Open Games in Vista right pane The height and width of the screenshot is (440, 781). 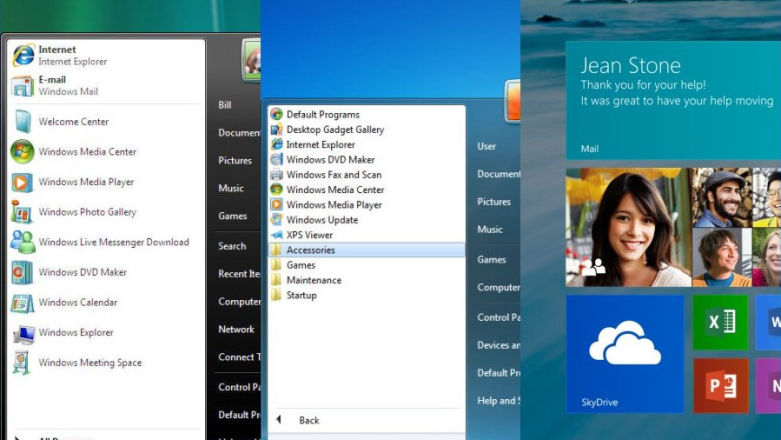[x=232, y=216]
